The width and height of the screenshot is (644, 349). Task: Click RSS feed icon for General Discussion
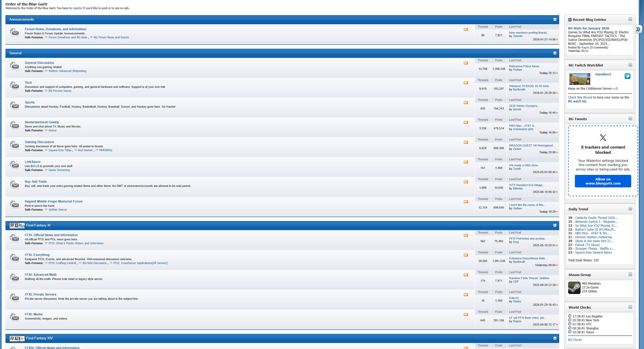point(466,63)
